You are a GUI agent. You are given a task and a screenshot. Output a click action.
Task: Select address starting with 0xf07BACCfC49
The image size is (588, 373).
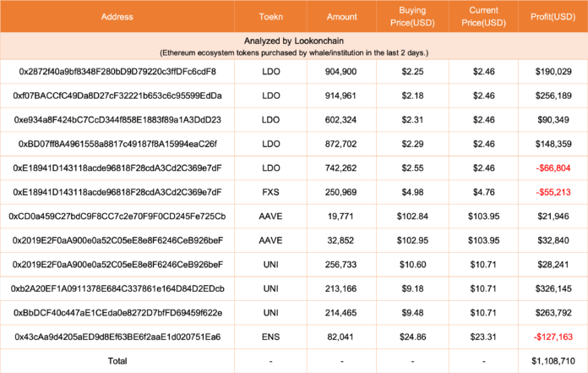click(117, 96)
